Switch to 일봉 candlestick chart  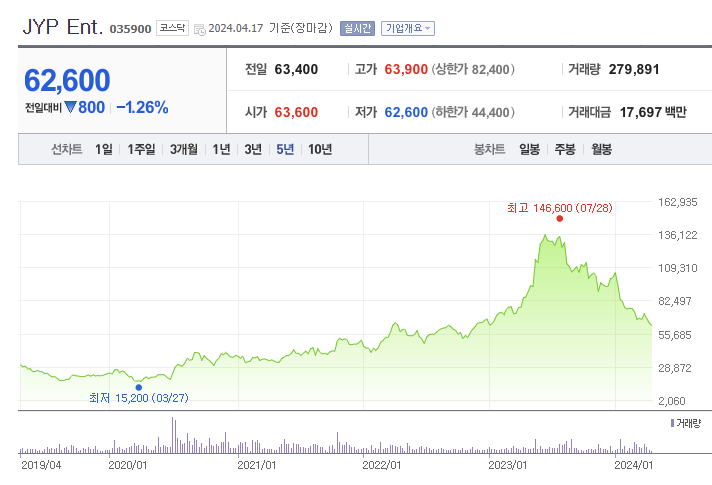click(x=529, y=149)
